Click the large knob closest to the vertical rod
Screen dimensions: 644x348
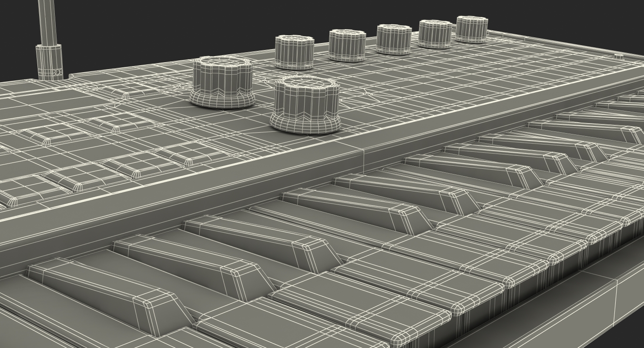pyautogui.click(x=222, y=82)
